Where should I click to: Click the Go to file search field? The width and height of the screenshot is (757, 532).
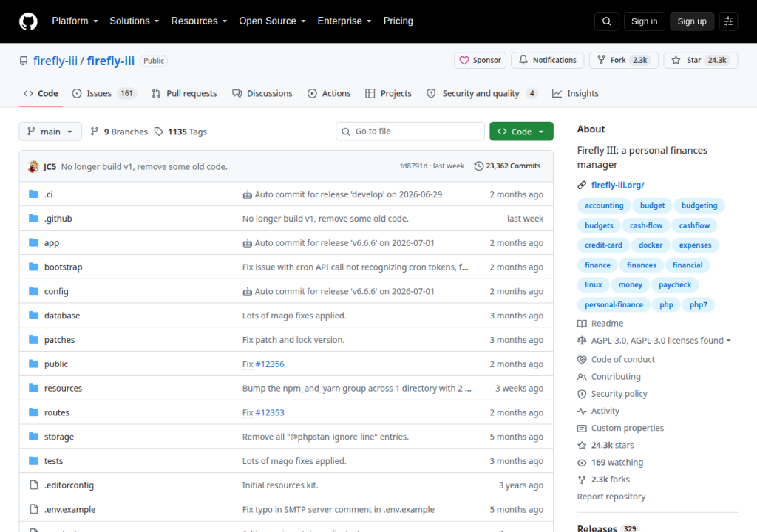coord(410,132)
